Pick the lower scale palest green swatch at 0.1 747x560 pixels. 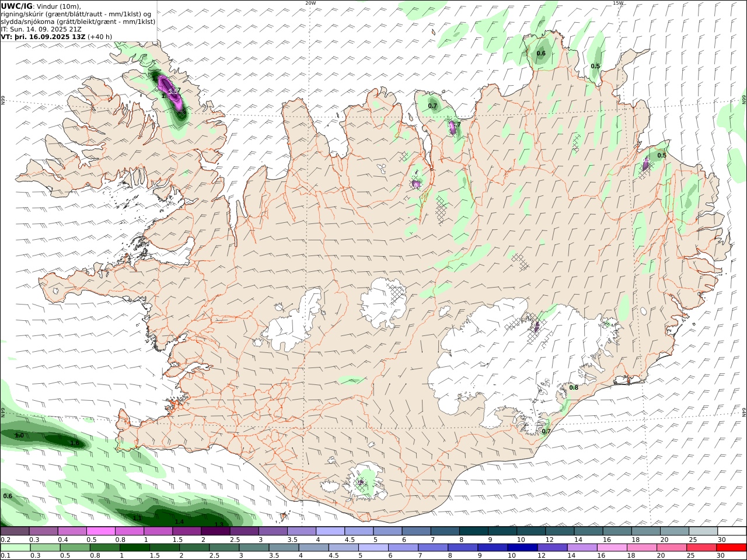[15, 548]
